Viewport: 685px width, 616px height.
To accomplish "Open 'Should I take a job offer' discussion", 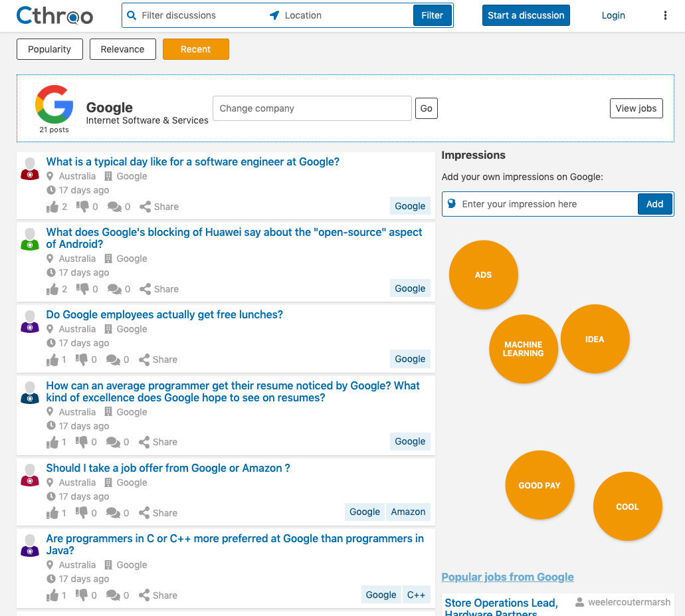I will [168, 468].
